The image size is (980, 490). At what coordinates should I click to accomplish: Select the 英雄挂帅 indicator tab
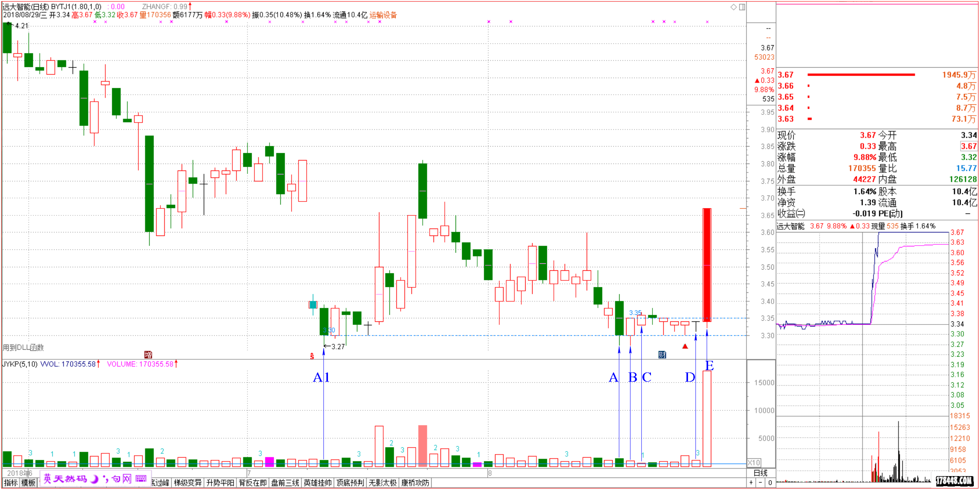318,483
